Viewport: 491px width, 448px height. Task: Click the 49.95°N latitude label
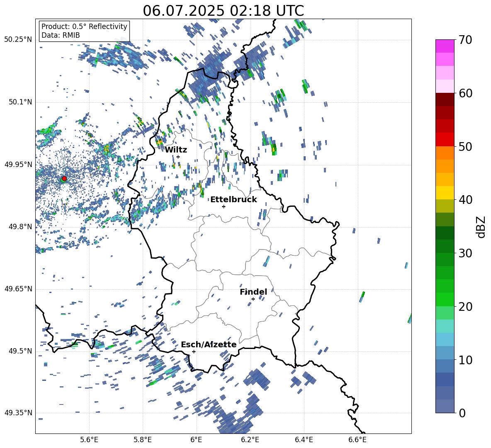pyautogui.click(x=18, y=165)
